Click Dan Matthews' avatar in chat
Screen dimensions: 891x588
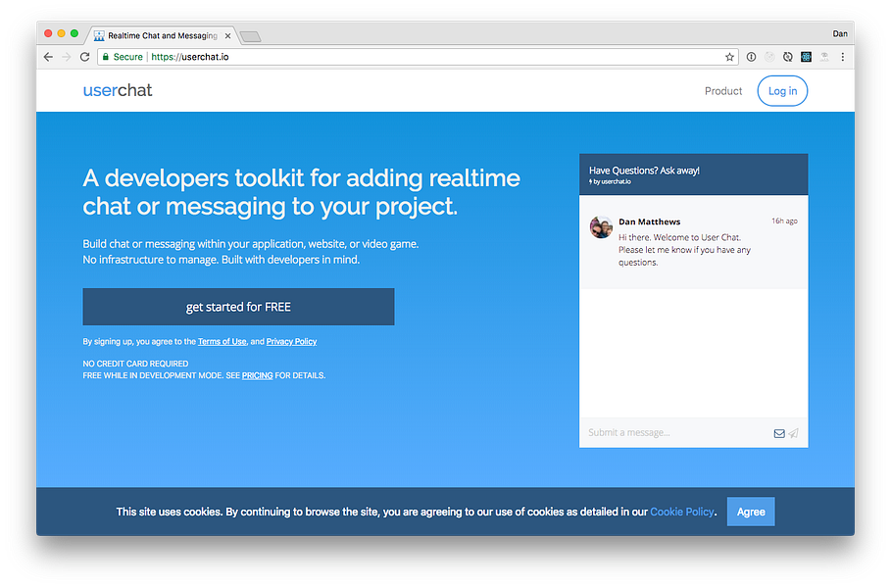click(x=601, y=227)
